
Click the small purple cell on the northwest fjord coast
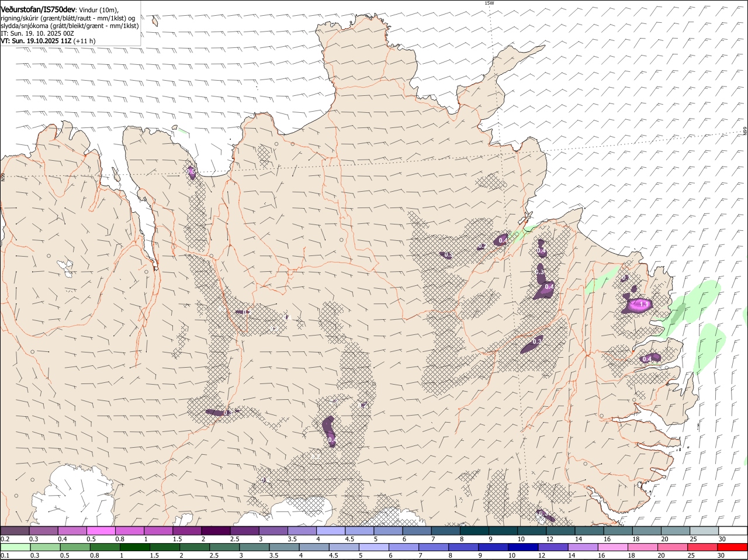click(191, 172)
